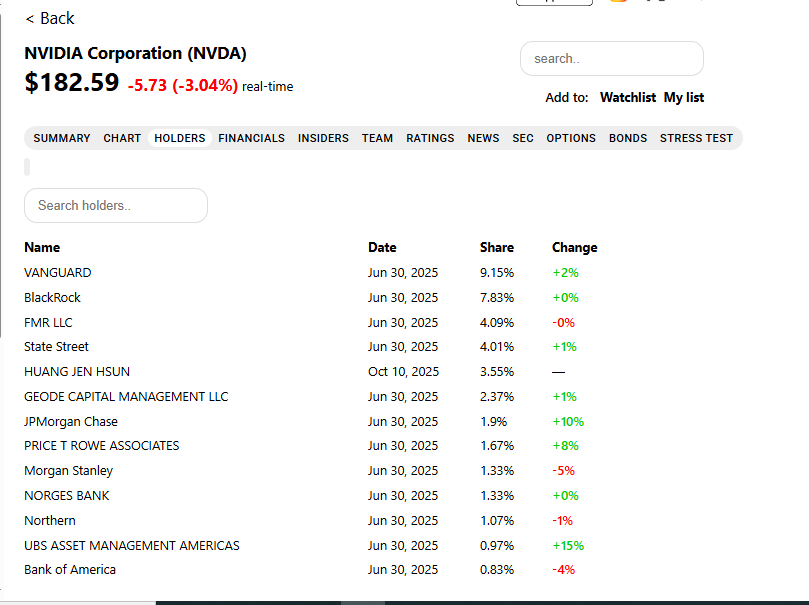Click the Search holders input box

[x=116, y=206]
